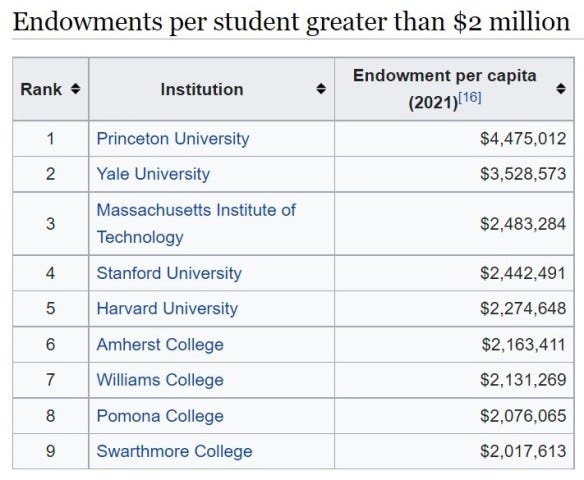Select the $4,475,012 endowment cell

point(454,139)
